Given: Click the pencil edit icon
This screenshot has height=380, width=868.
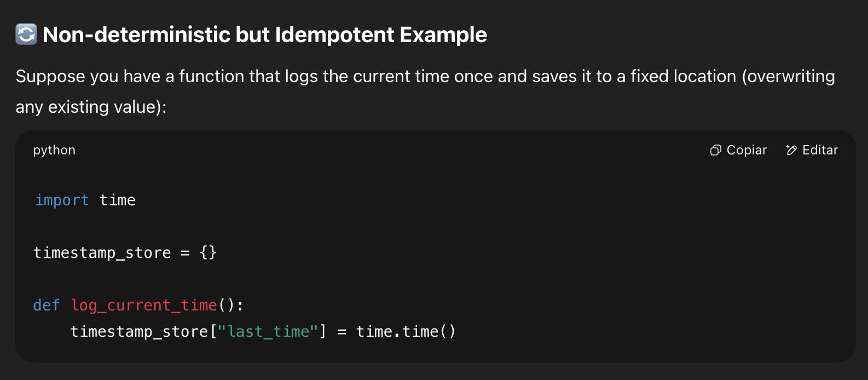Looking at the screenshot, I should click(791, 150).
